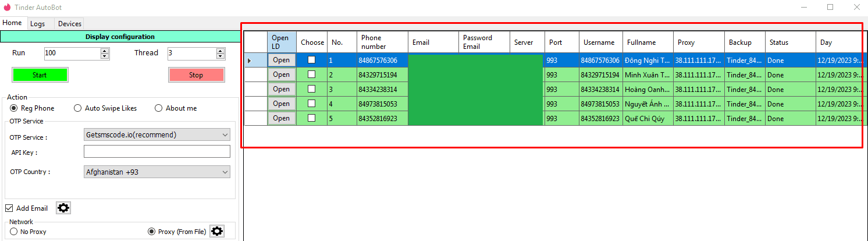
Task: Switch to the Devices tab
Action: click(x=69, y=24)
